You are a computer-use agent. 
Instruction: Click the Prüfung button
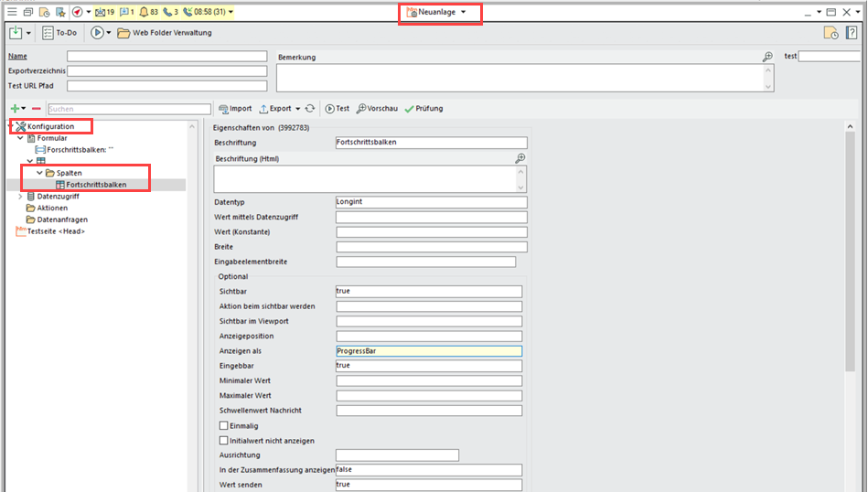coord(423,109)
